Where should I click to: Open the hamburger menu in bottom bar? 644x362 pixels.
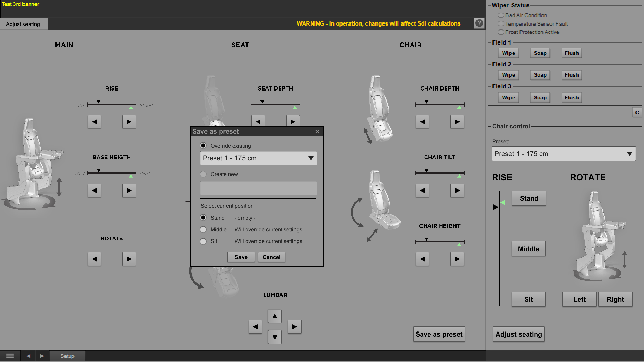[10, 356]
